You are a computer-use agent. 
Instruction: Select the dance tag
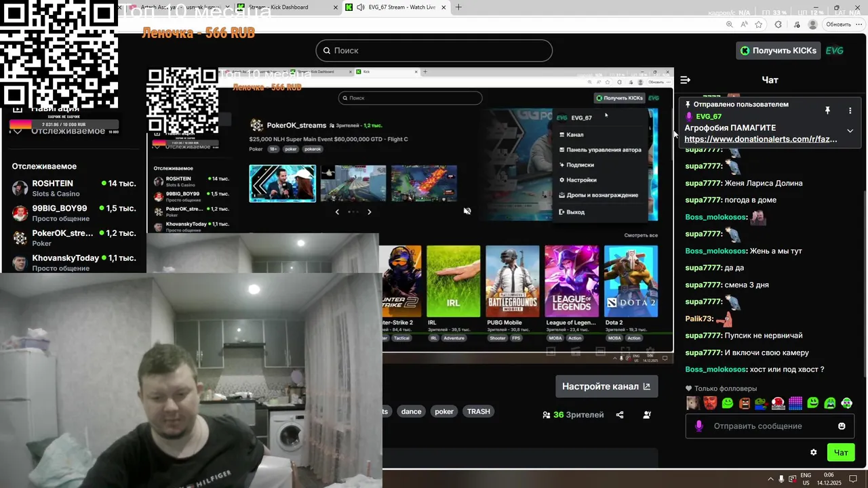point(411,411)
